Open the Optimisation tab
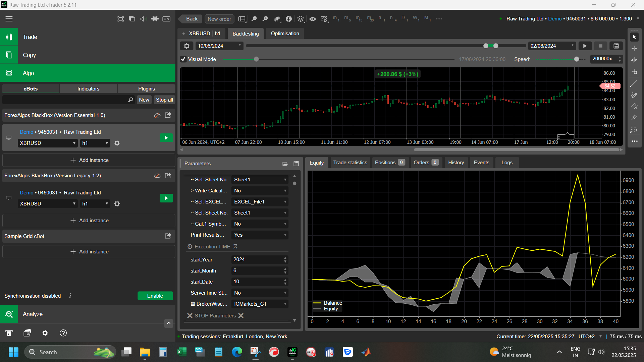The width and height of the screenshot is (644, 362). click(285, 34)
